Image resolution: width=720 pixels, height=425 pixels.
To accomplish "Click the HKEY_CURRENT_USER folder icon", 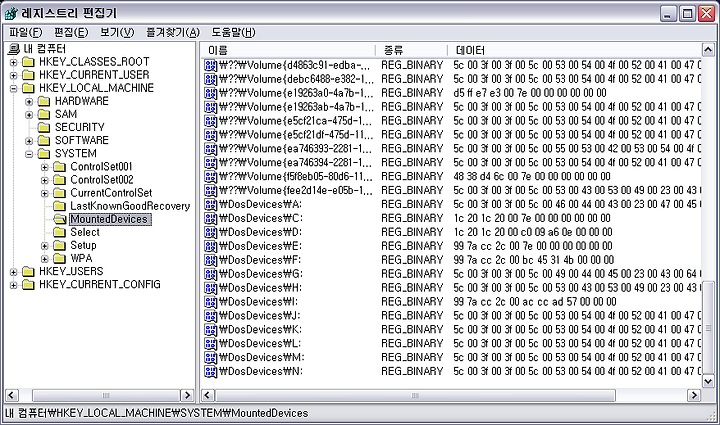I will (28, 75).
